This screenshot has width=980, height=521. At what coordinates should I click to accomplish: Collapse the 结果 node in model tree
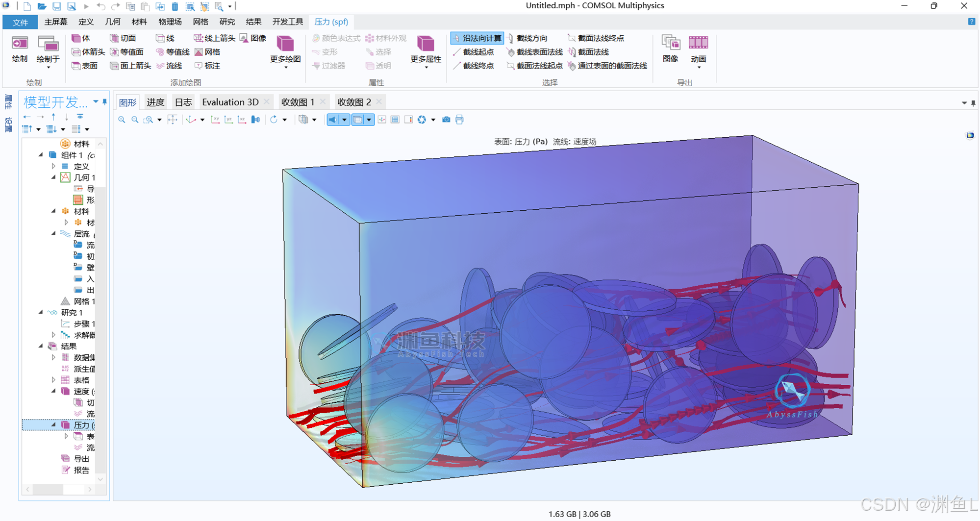click(41, 347)
